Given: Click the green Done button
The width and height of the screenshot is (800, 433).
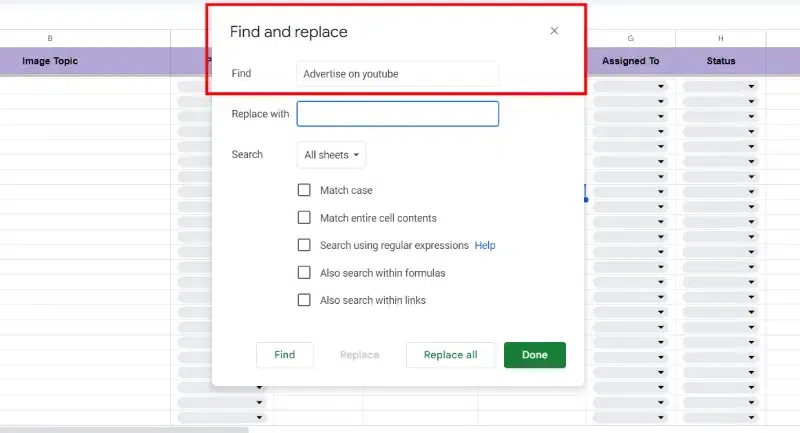Looking at the screenshot, I should coord(534,355).
